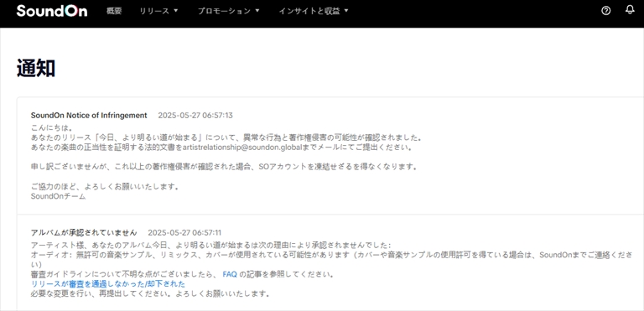Click the SoundOnチーム signature line

coord(59,196)
